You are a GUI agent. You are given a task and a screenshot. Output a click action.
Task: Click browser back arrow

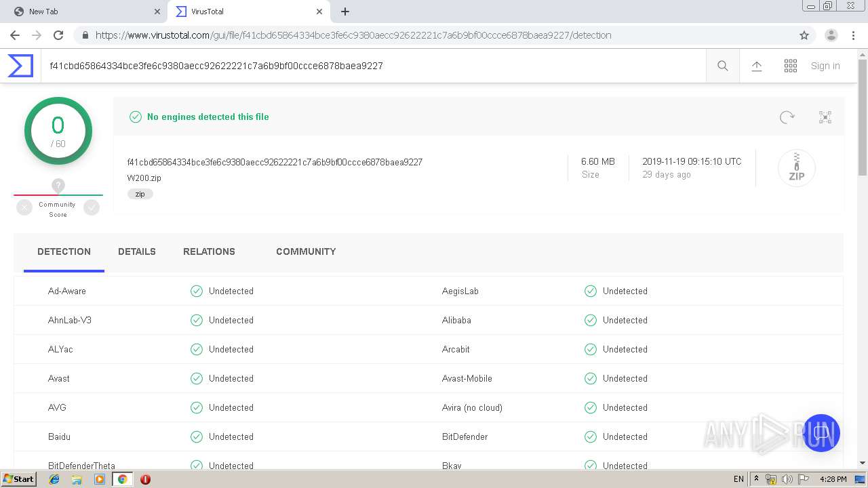tap(15, 35)
